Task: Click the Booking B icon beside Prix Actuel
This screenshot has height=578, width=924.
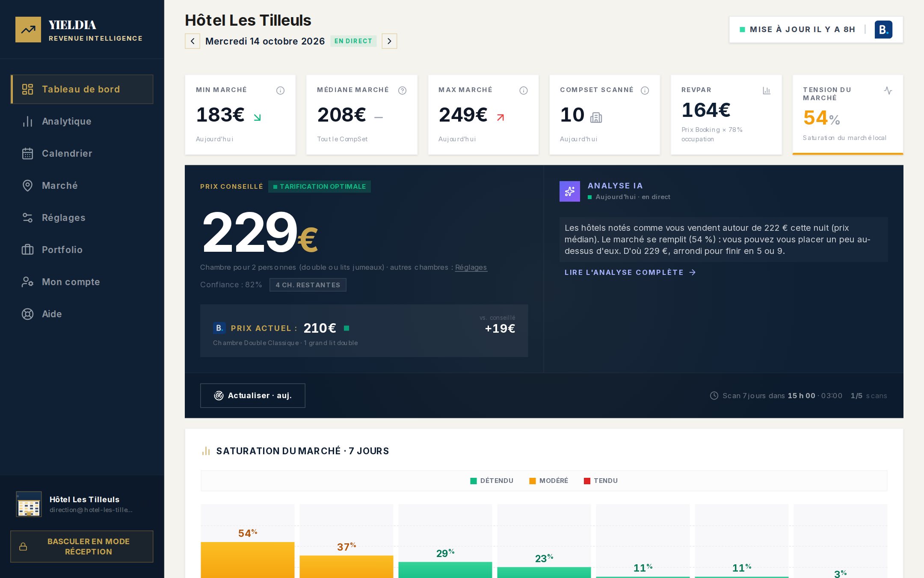Action: tap(219, 328)
